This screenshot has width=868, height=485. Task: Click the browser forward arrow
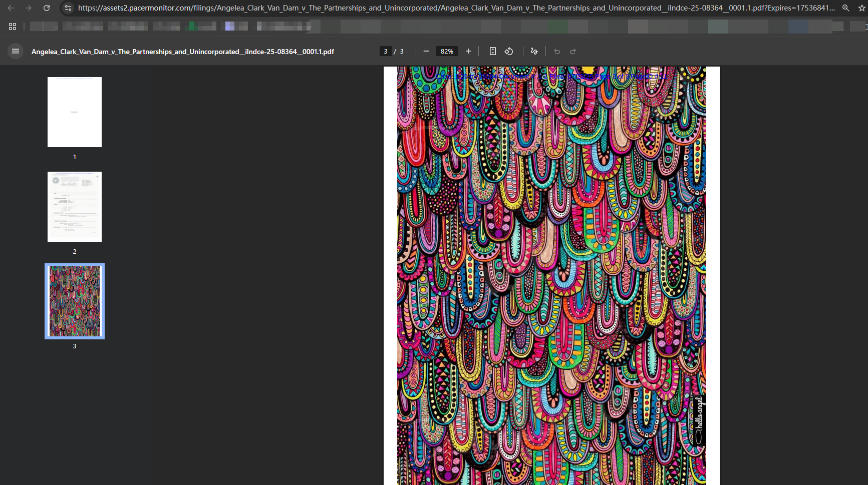(x=29, y=8)
